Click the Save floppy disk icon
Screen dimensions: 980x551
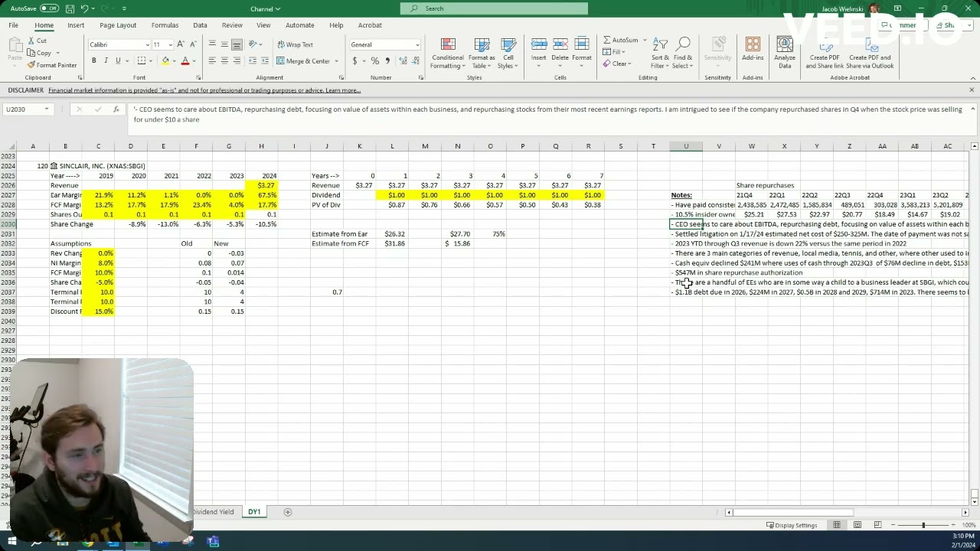(x=70, y=8)
